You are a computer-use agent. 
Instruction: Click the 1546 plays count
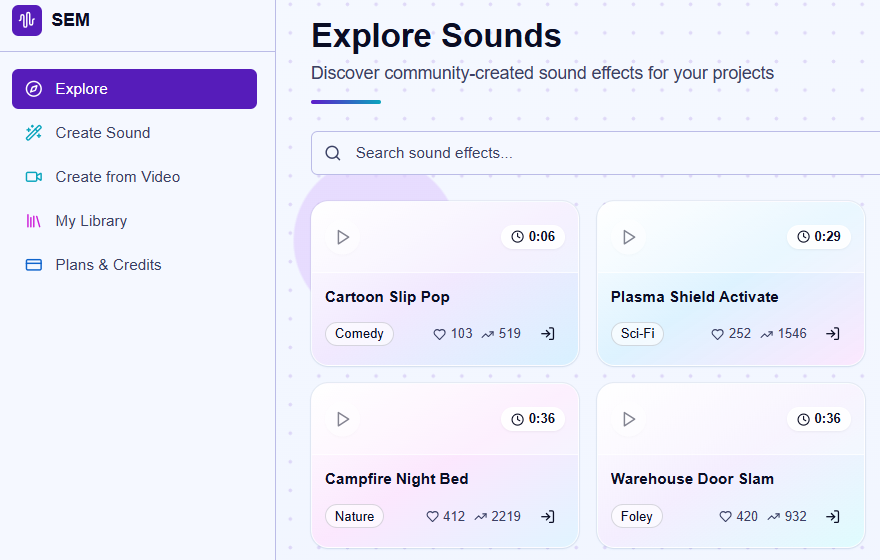click(792, 334)
